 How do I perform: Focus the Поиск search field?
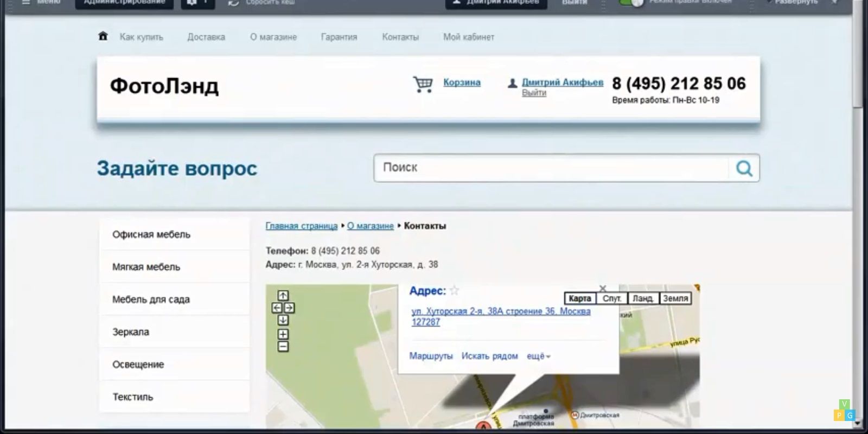click(551, 168)
